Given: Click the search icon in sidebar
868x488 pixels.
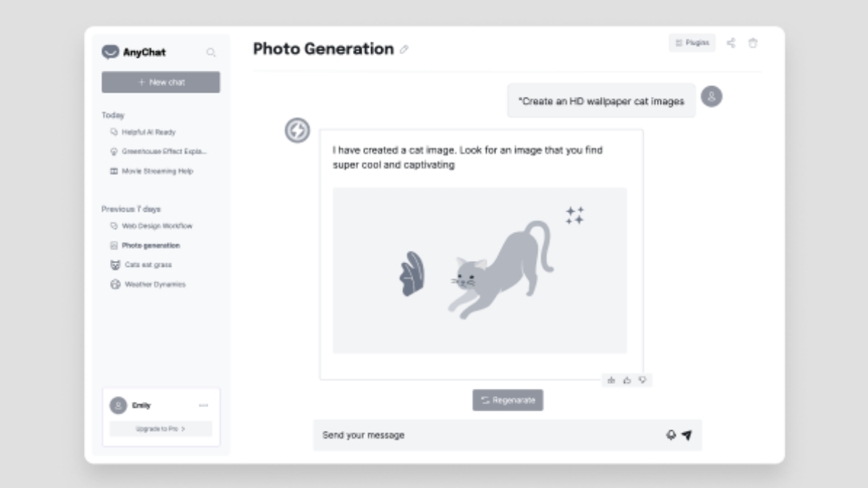Looking at the screenshot, I should 210,52.
